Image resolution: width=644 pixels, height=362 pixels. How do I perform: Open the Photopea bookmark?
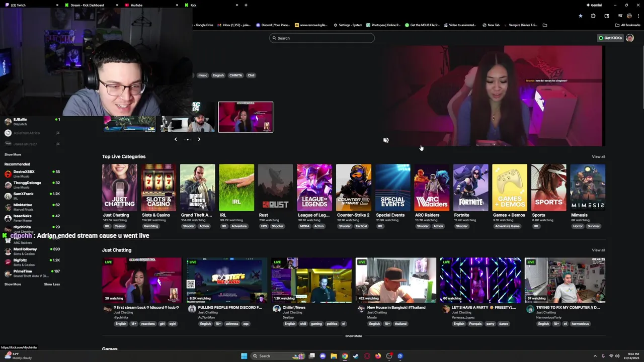point(383,25)
